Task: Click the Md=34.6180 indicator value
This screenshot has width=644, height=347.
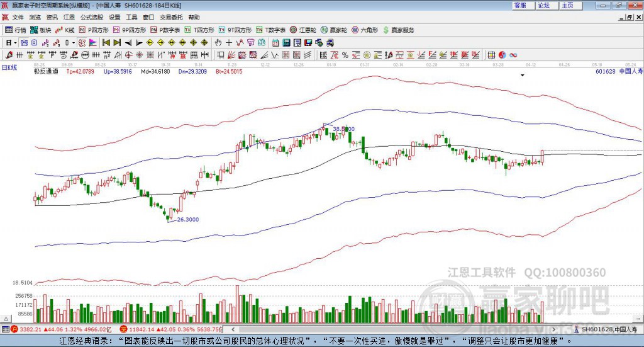Action: [x=155, y=72]
